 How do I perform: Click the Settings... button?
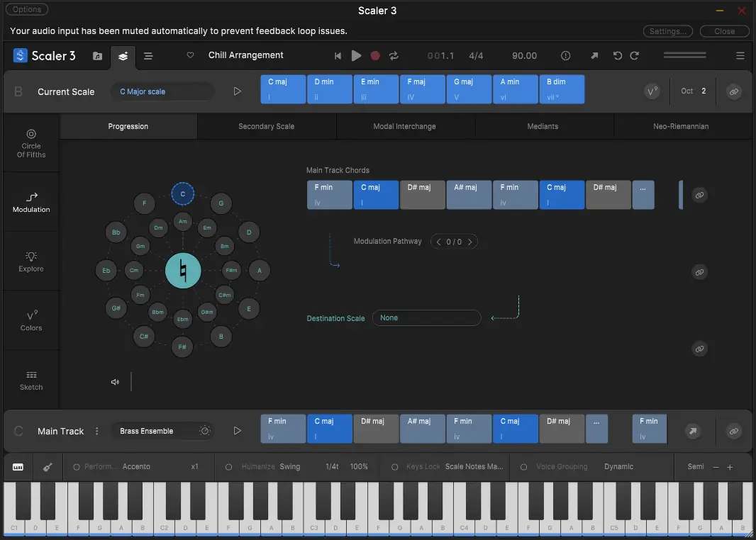click(x=667, y=31)
